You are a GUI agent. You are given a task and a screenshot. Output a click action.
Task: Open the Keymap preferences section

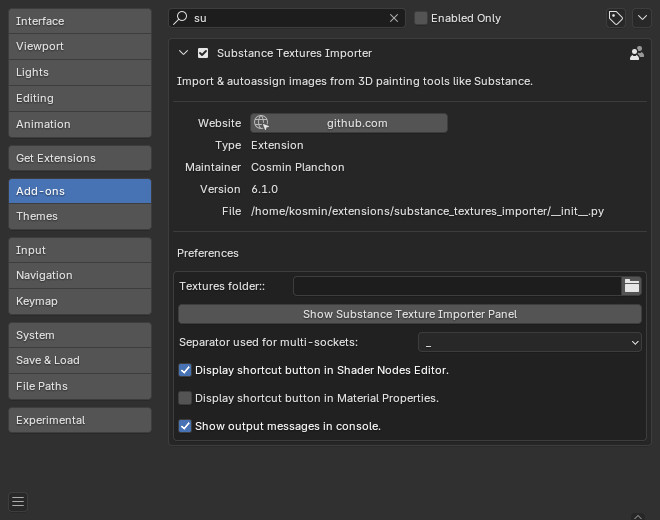click(80, 301)
